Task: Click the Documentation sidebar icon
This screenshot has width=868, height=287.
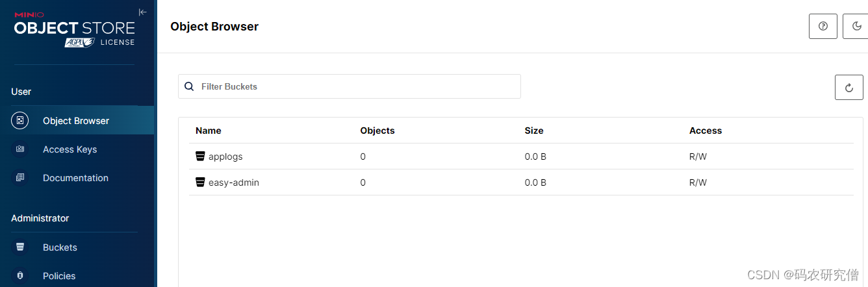Action: click(20, 178)
